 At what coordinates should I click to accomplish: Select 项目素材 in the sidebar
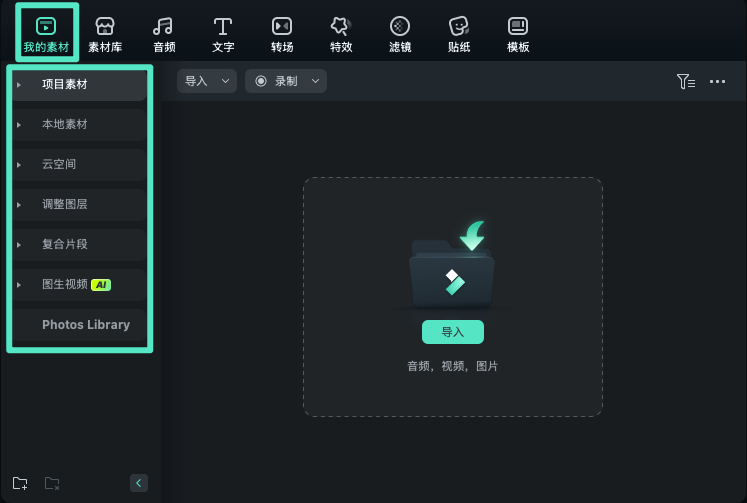pyautogui.click(x=80, y=85)
